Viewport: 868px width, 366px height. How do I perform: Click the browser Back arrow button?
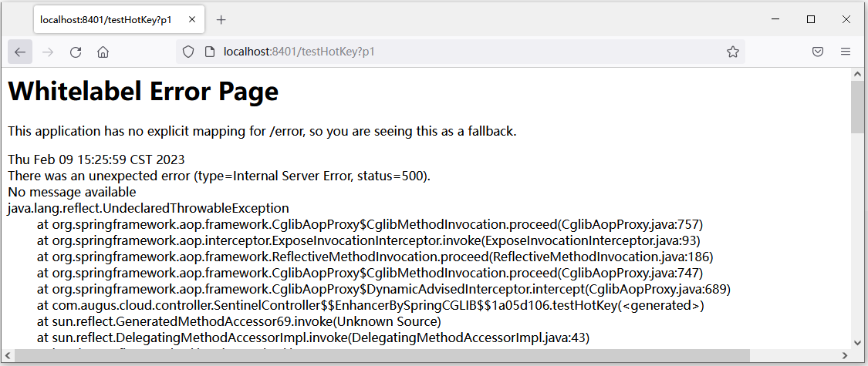point(20,52)
